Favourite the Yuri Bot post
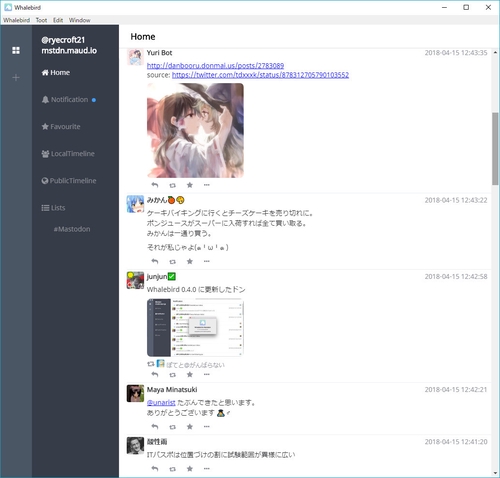This screenshot has width=500, height=478. point(190,185)
